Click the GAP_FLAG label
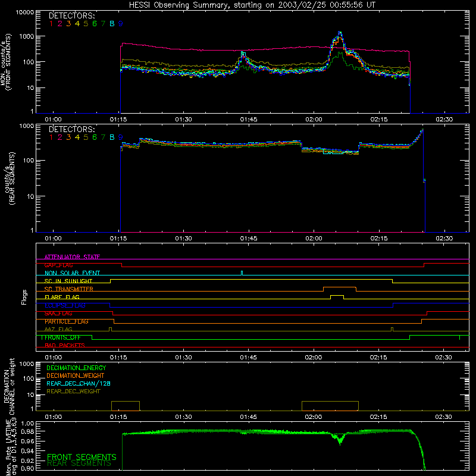 tap(58, 265)
